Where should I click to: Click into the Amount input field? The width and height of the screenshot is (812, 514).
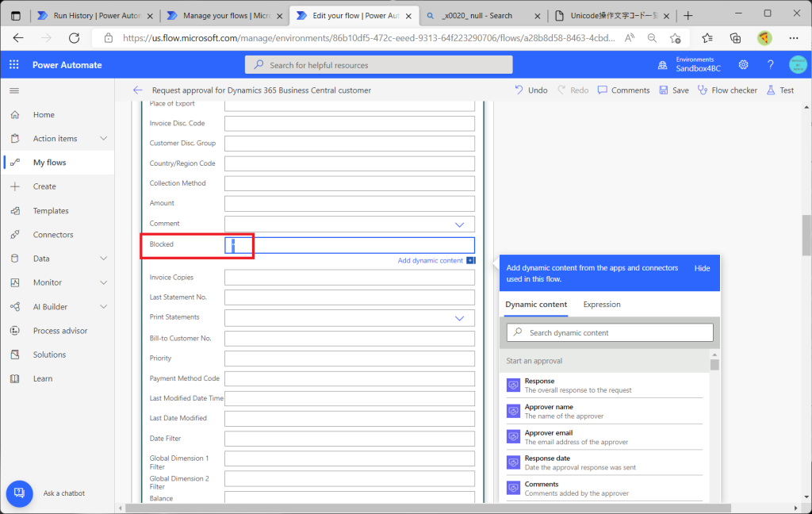click(350, 204)
